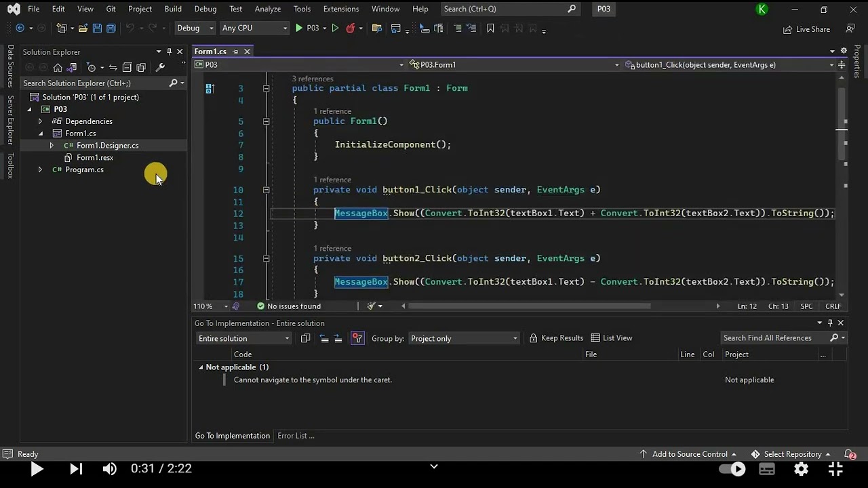Toggle the List View option
The height and width of the screenshot is (488, 868).
[612, 338]
